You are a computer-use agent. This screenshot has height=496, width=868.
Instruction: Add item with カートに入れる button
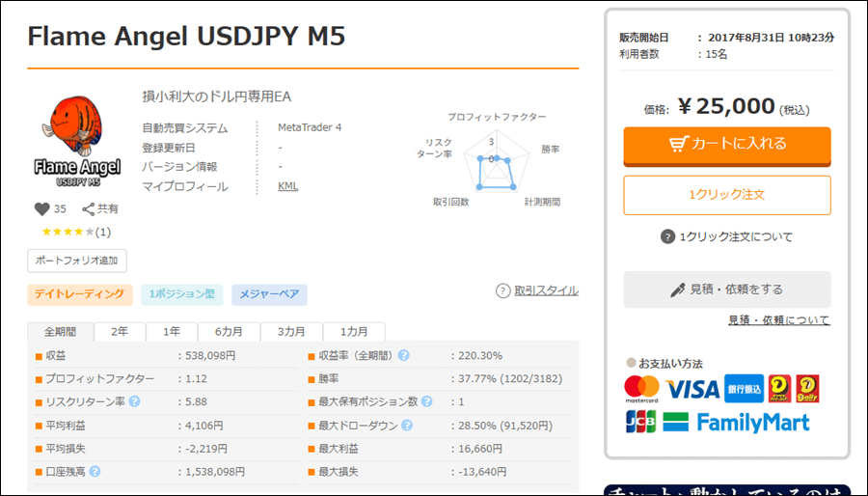coord(726,145)
